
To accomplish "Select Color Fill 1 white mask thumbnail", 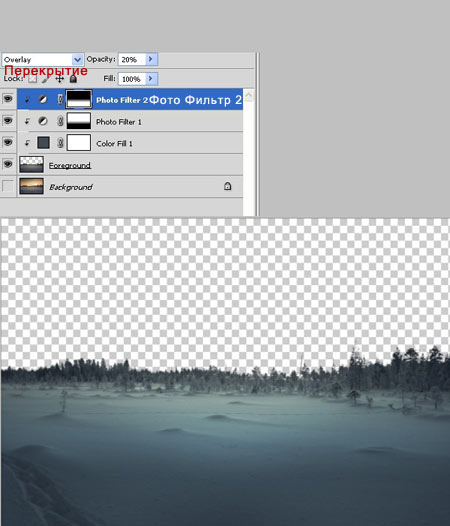I will 79,143.
